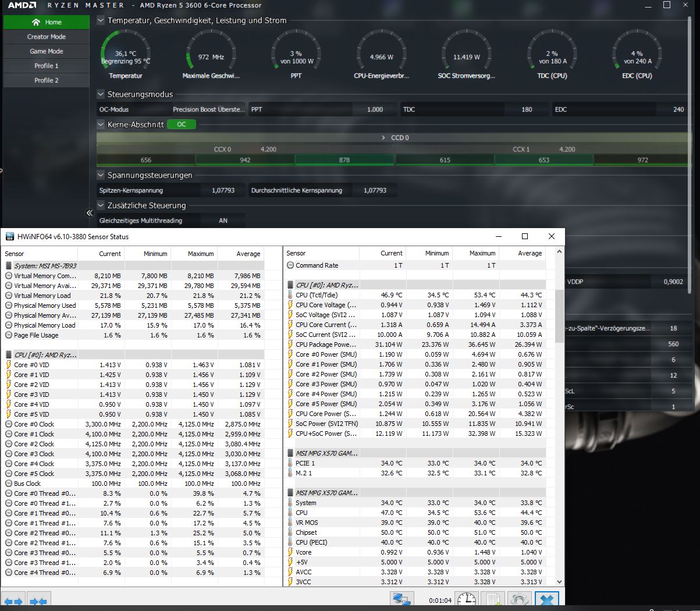Viewport: 700px width, 611px height.
Task: Open the remote sensor monitoring icon
Action: [401, 599]
